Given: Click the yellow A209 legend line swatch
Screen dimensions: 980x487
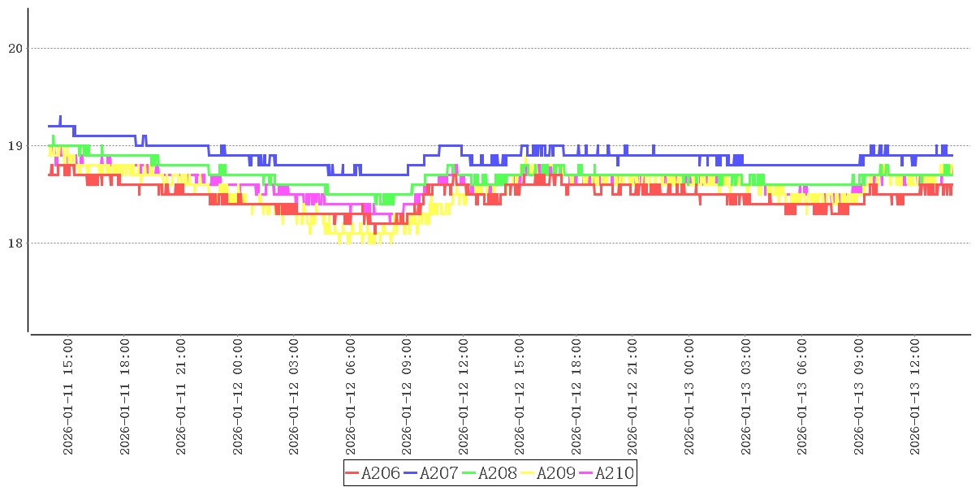Looking at the screenshot, I should click(x=528, y=473).
